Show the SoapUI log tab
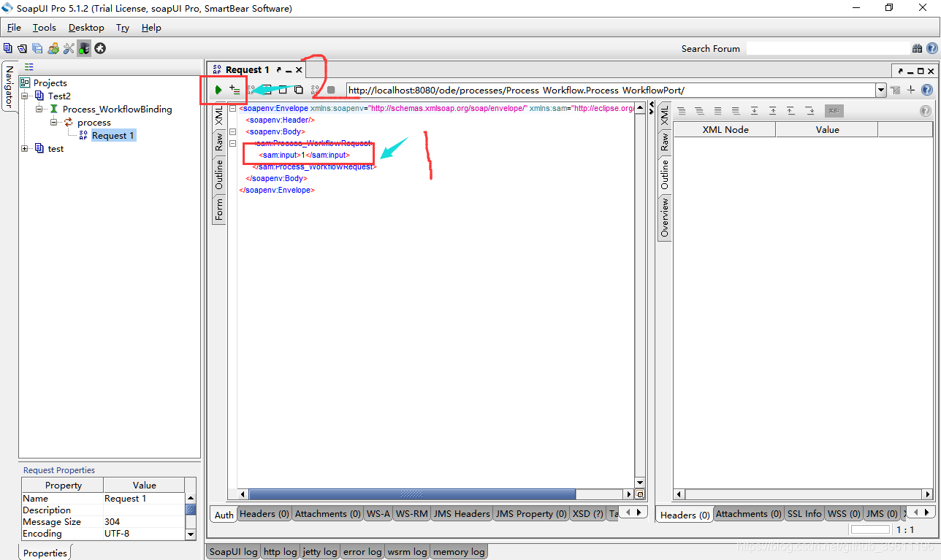941x560 pixels. (x=233, y=552)
